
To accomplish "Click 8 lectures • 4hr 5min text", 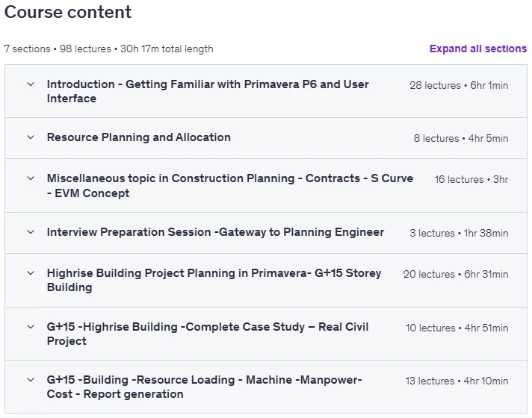I will tap(461, 138).
